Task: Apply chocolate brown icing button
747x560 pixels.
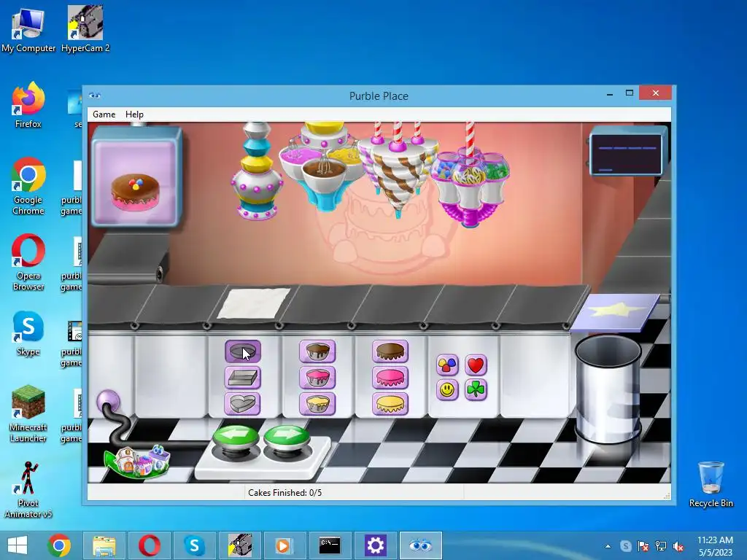Action: [390, 351]
